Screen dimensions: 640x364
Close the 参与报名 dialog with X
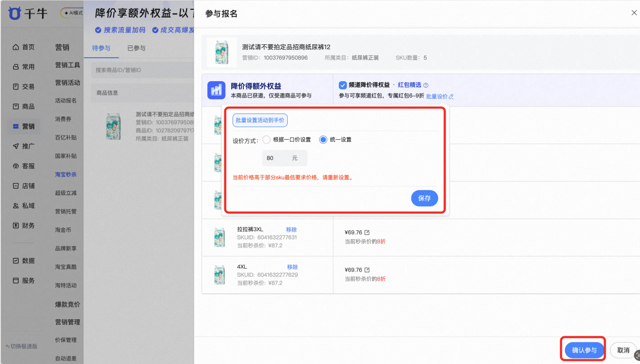[x=634, y=13]
